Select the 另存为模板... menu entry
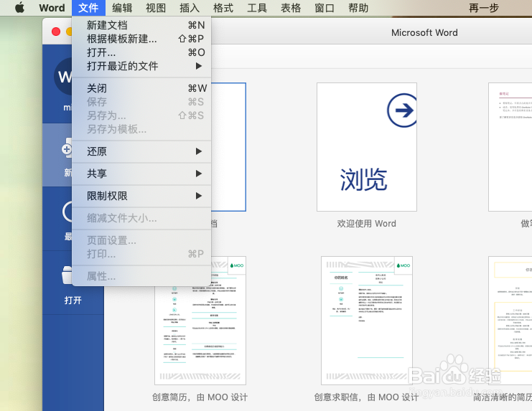 coord(141,129)
